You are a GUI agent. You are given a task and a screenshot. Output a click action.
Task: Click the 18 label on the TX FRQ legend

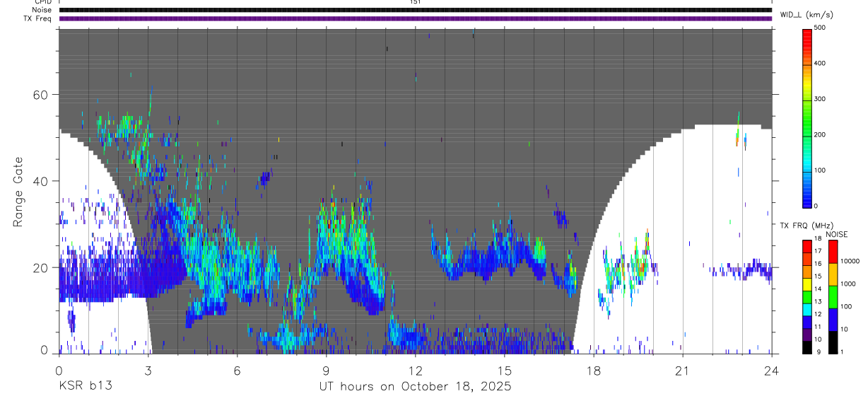tap(818, 239)
